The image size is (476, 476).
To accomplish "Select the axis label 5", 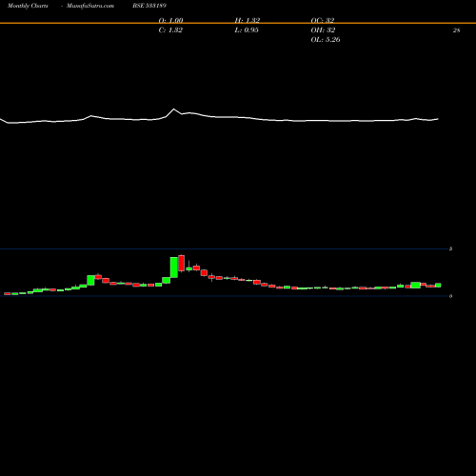I will click(x=450, y=248).
